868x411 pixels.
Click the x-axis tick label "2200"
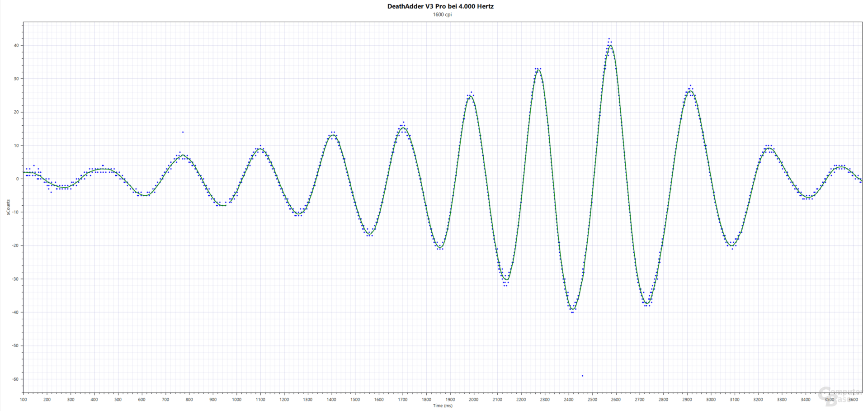click(x=521, y=400)
